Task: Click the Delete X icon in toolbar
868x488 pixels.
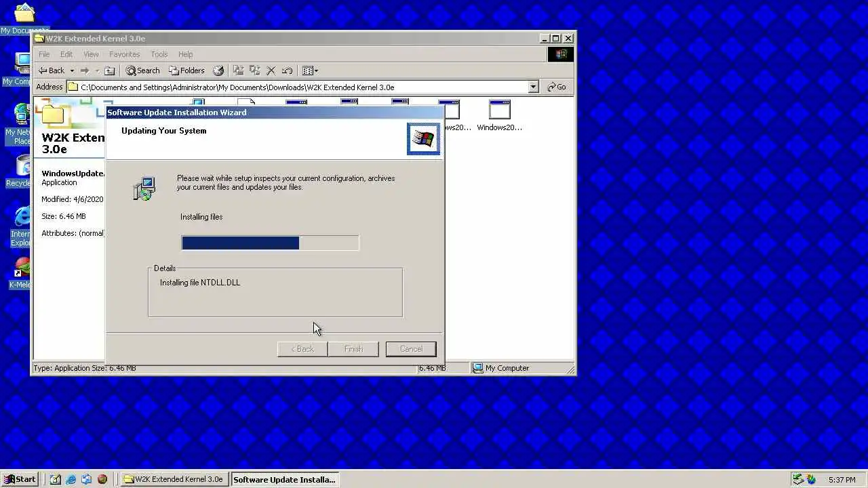Action: pyautogui.click(x=271, y=70)
